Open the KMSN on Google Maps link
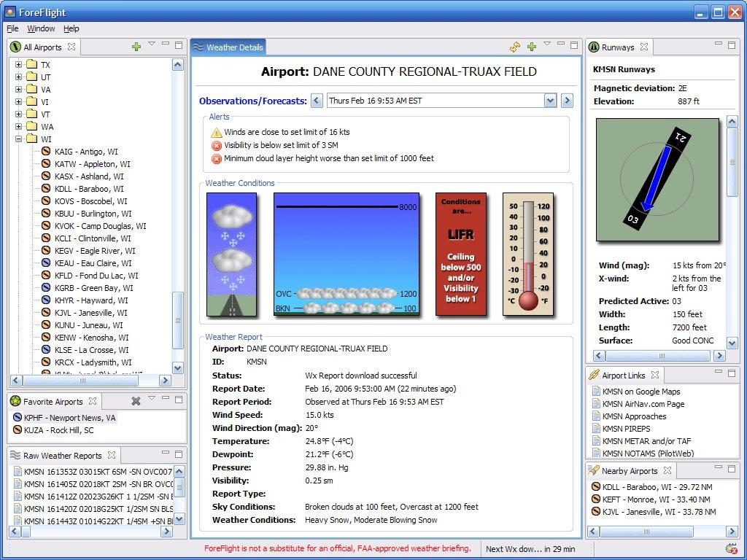 coord(640,392)
